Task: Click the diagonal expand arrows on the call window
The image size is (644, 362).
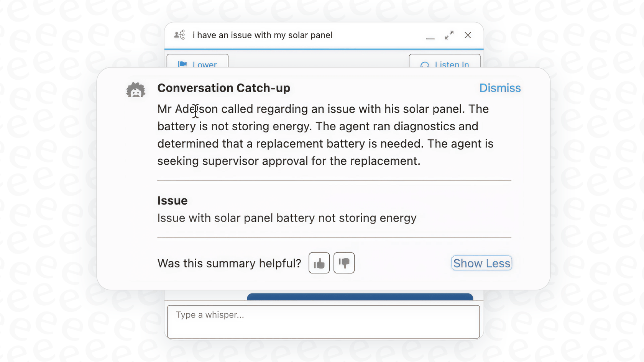Action: pyautogui.click(x=449, y=35)
